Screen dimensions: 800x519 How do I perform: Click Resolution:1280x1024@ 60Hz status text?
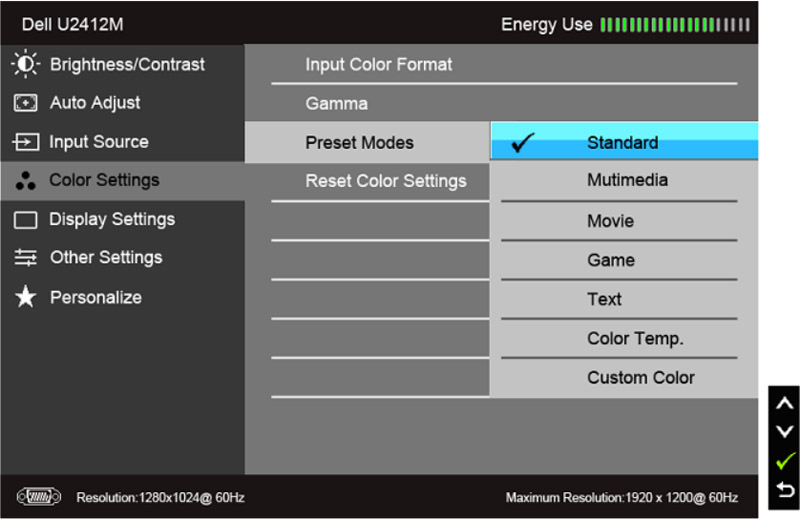tap(160, 498)
